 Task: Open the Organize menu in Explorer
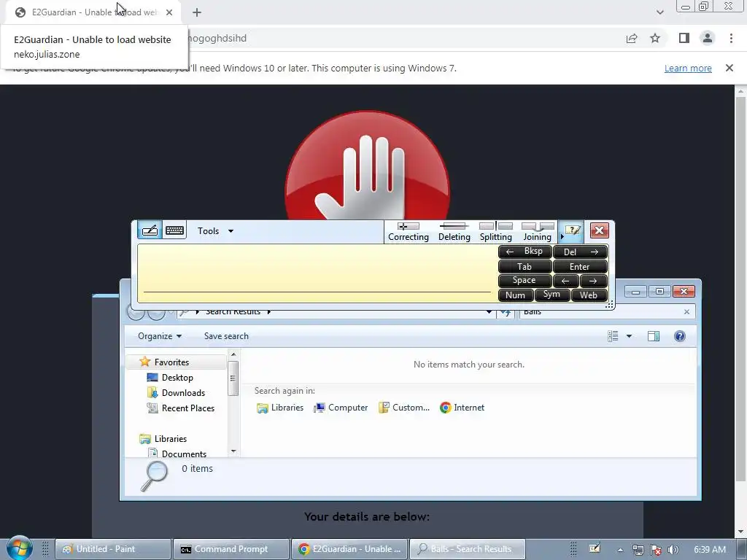[x=160, y=336]
